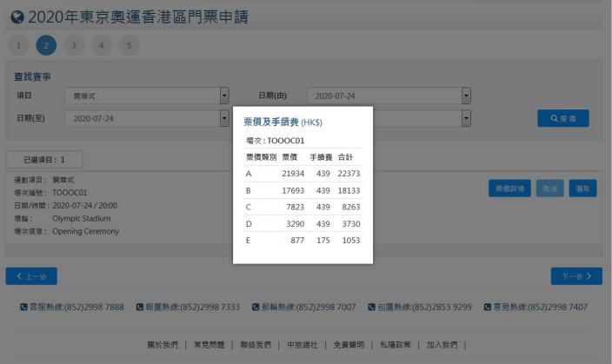Open the 日期(至) dropdown with 2020-07-24

coord(147,118)
